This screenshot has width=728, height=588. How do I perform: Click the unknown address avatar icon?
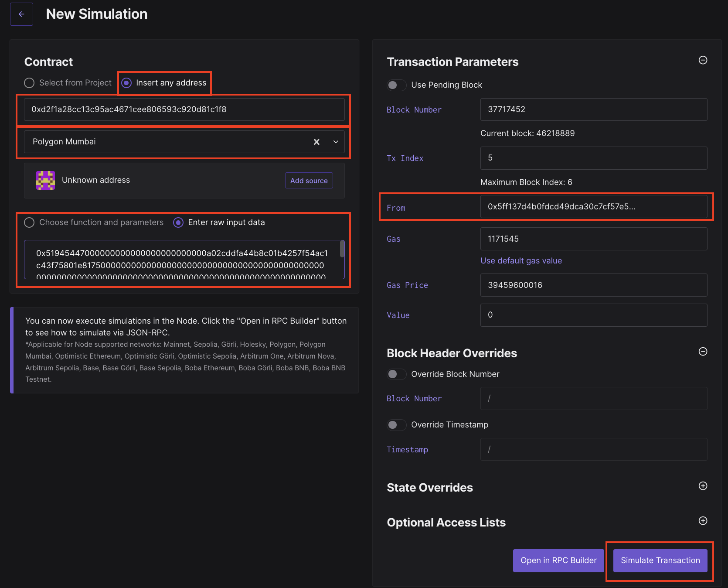point(45,180)
